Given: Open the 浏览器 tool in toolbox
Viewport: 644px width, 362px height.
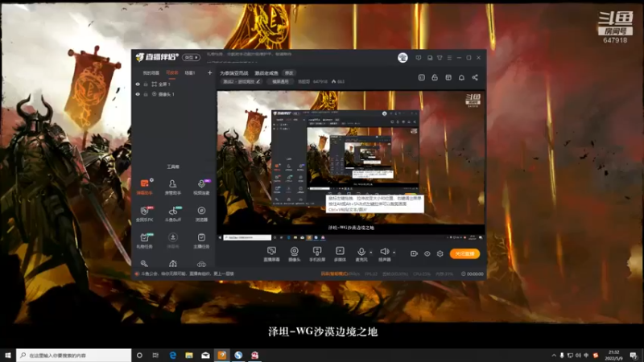Looking at the screenshot, I should [201, 213].
